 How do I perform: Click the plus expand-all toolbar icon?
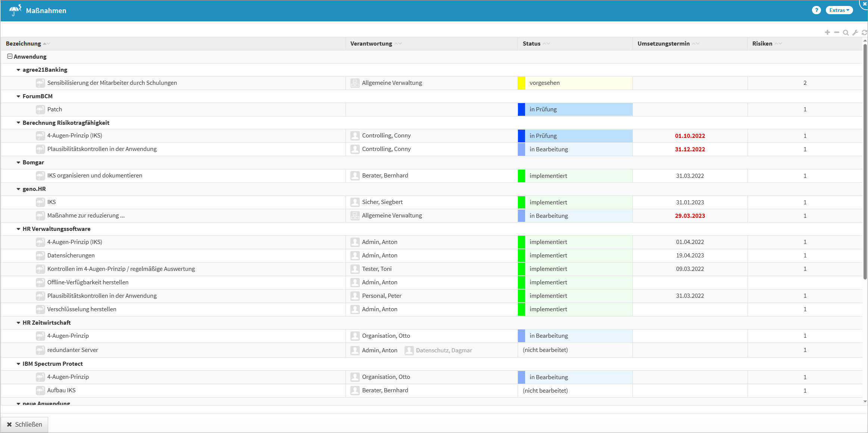[x=827, y=33]
